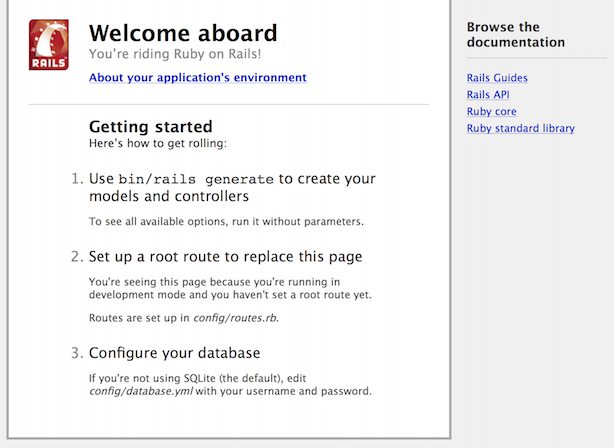The height and width of the screenshot is (448, 614).
Task: Click the "models and controllers" heading line
Action: [169, 197]
